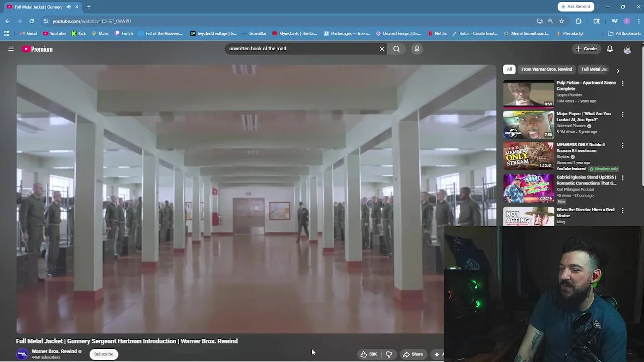Open the Extensions puzzle icon
644x362 pixels.
coord(579,21)
